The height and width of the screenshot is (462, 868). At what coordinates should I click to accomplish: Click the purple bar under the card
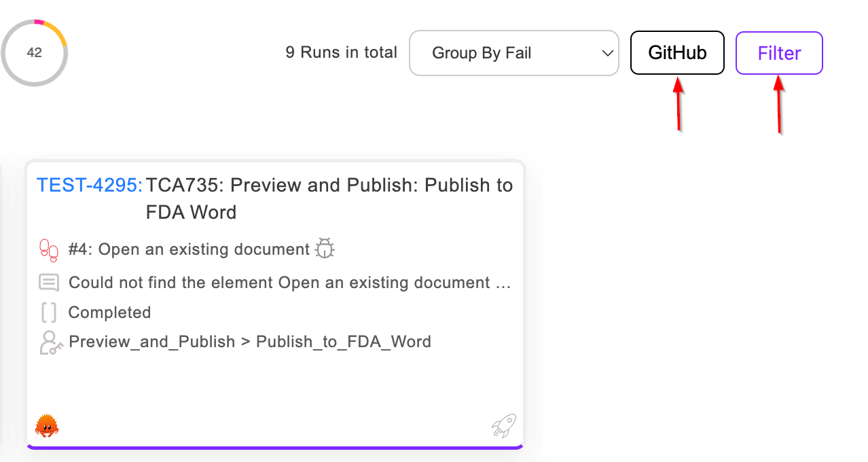(x=275, y=447)
